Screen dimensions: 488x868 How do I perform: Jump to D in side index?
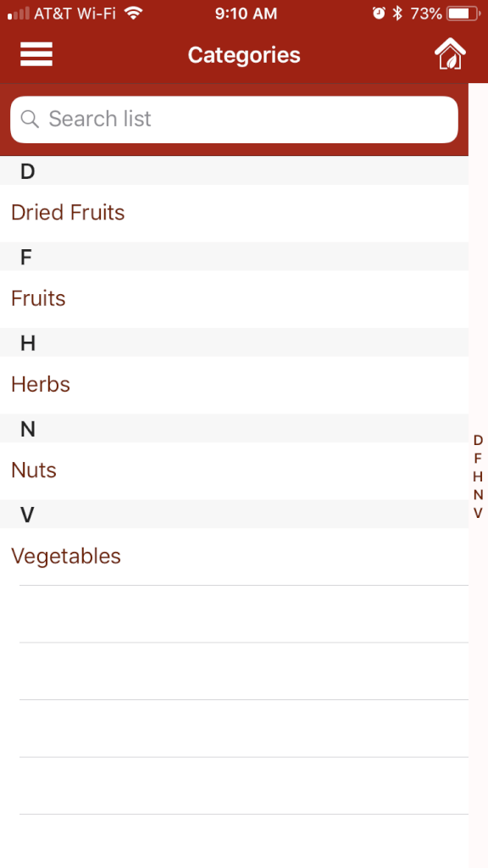click(x=478, y=440)
